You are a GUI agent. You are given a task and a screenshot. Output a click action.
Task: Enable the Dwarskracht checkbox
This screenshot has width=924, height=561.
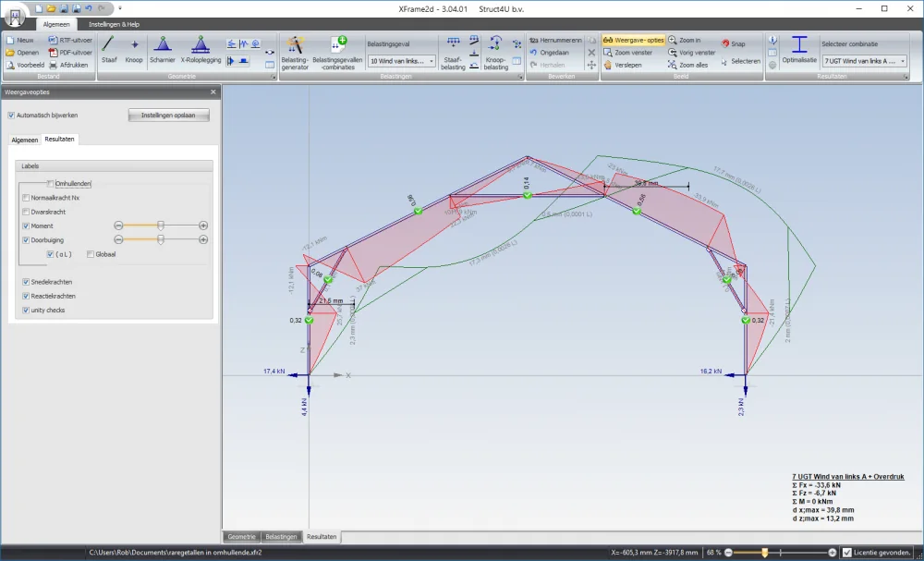click(26, 213)
